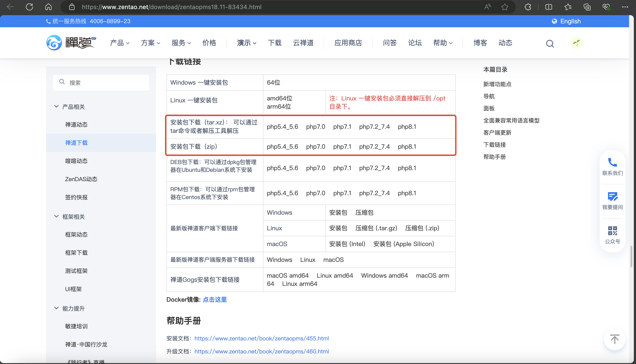Click the back-to-top arrow button
This screenshot has width=636, height=364.
coord(615,339)
